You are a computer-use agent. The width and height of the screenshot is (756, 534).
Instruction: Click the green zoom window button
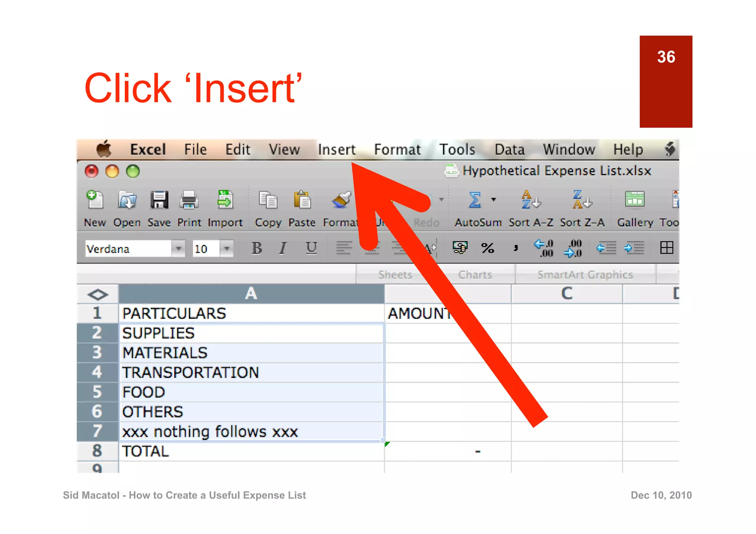coord(133,171)
